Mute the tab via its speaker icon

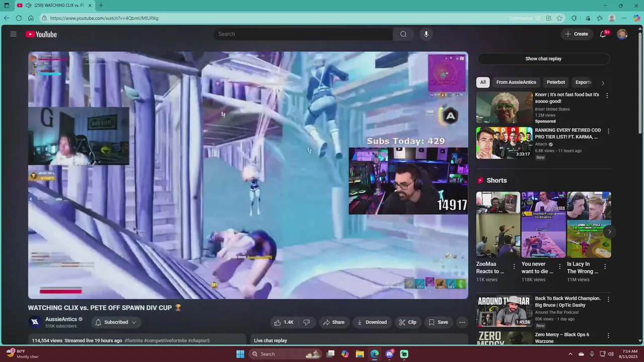tap(28, 6)
